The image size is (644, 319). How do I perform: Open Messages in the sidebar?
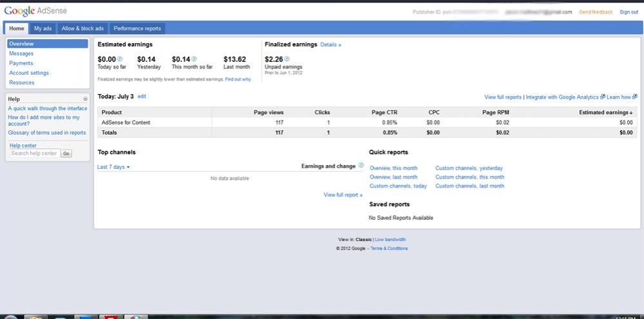click(21, 53)
